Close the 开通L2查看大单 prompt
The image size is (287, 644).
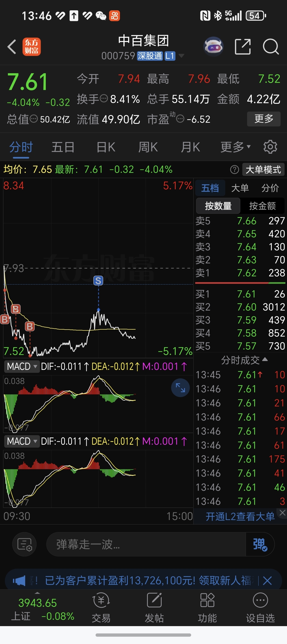click(282, 513)
